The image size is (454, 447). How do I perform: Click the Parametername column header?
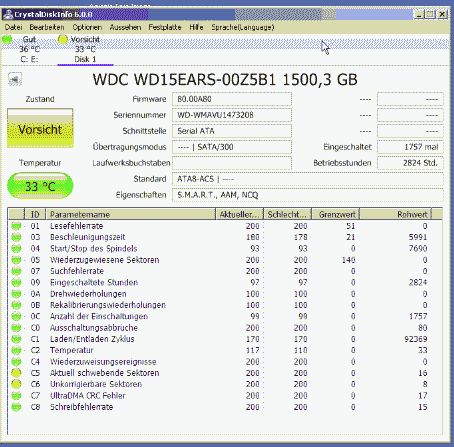point(130,214)
